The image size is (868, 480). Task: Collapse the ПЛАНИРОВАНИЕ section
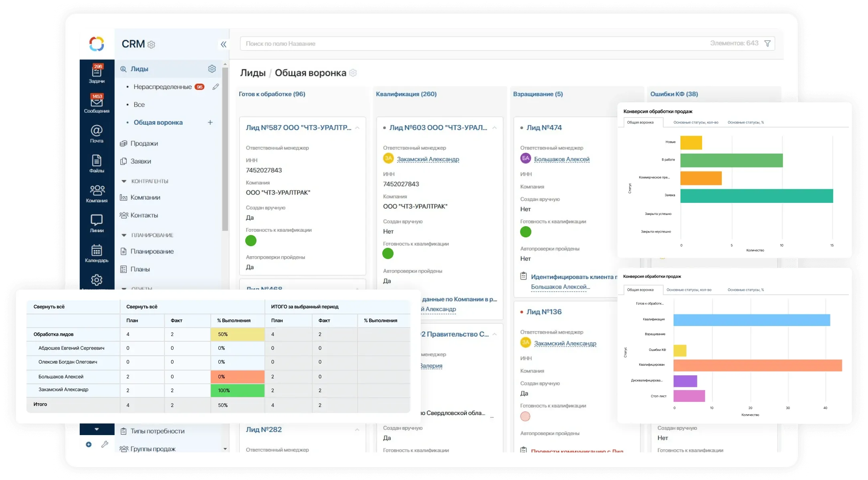tap(124, 235)
